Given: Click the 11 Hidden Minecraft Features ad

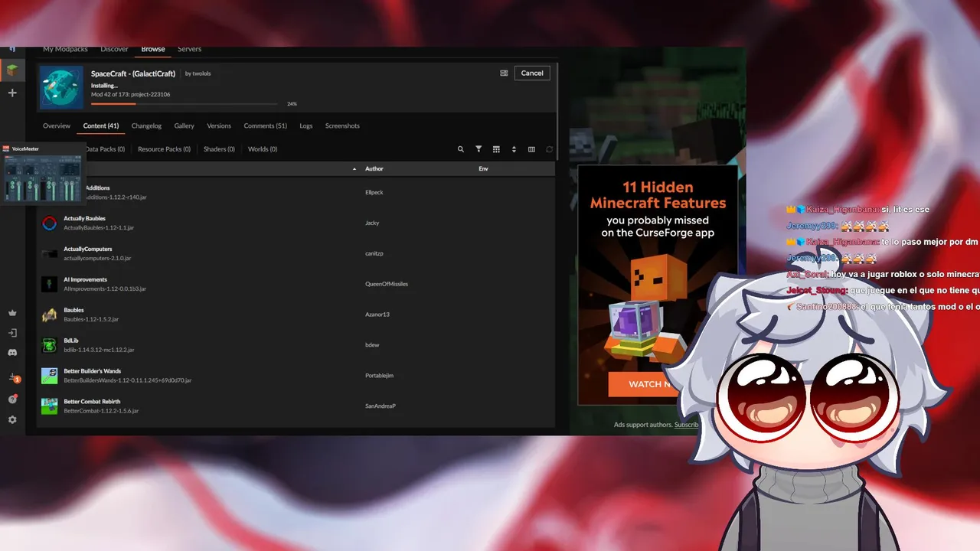Looking at the screenshot, I should pos(658,285).
